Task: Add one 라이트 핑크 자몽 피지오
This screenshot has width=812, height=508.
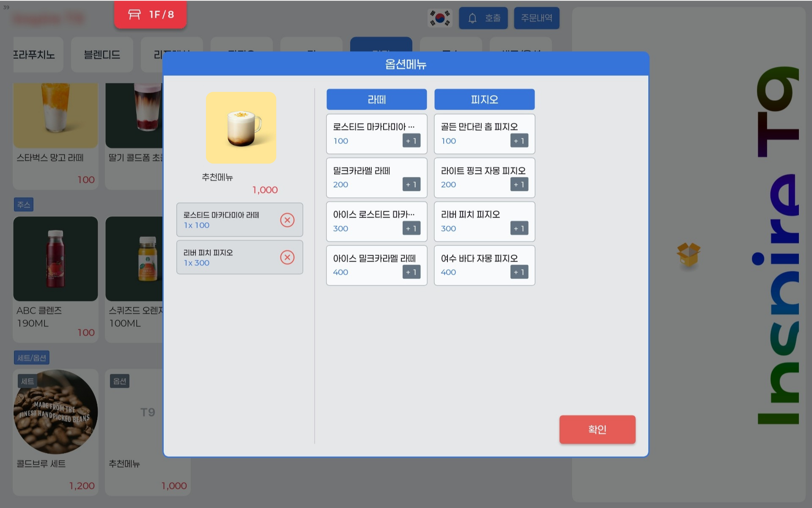Action: tap(519, 185)
